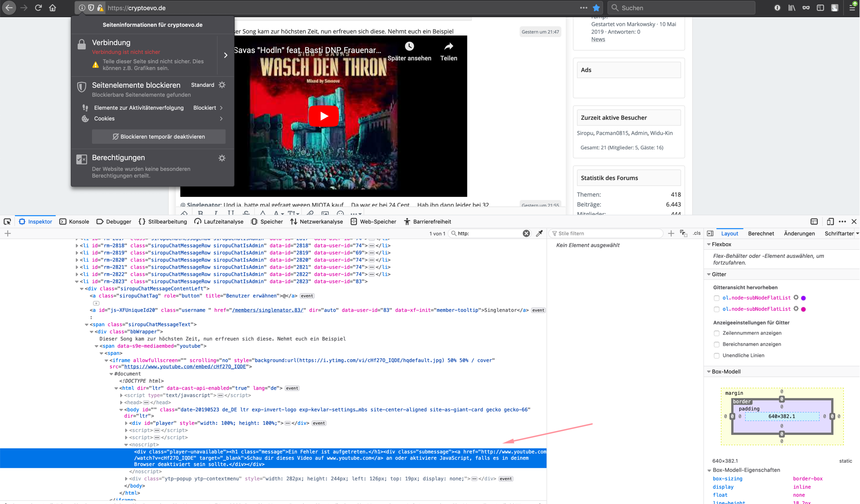Click the purple grid color swatch

click(803, 298)
